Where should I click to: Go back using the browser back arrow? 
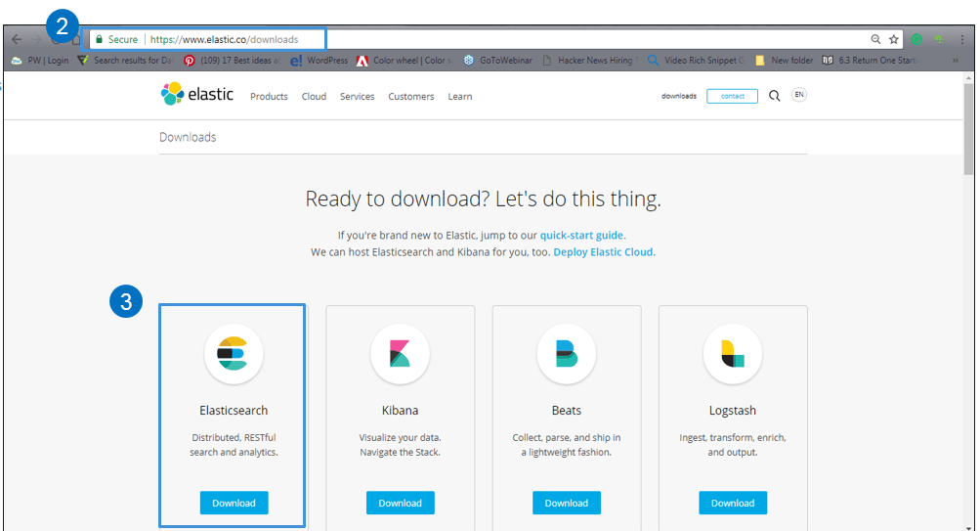click(17, 39)
